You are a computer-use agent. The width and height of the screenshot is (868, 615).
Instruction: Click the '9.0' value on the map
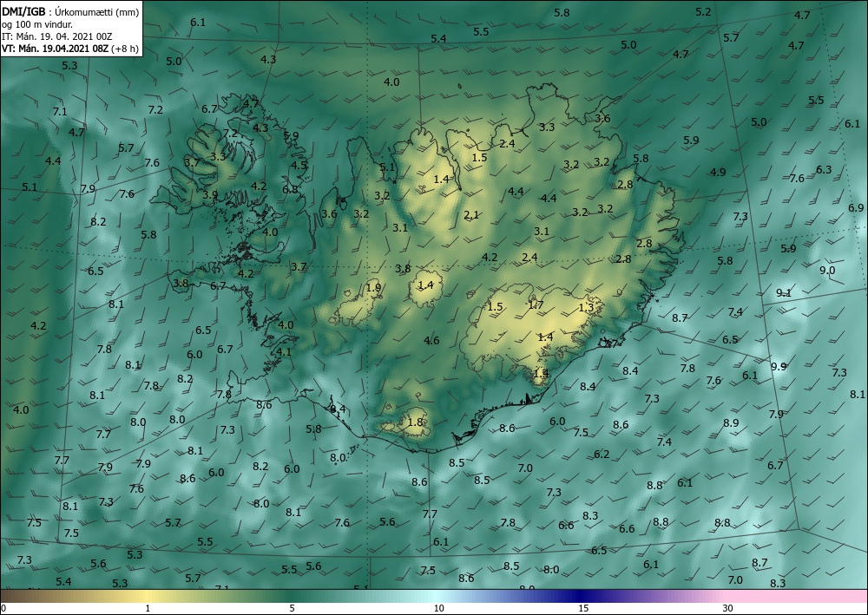pyautogui.click(x=827, y=271)
